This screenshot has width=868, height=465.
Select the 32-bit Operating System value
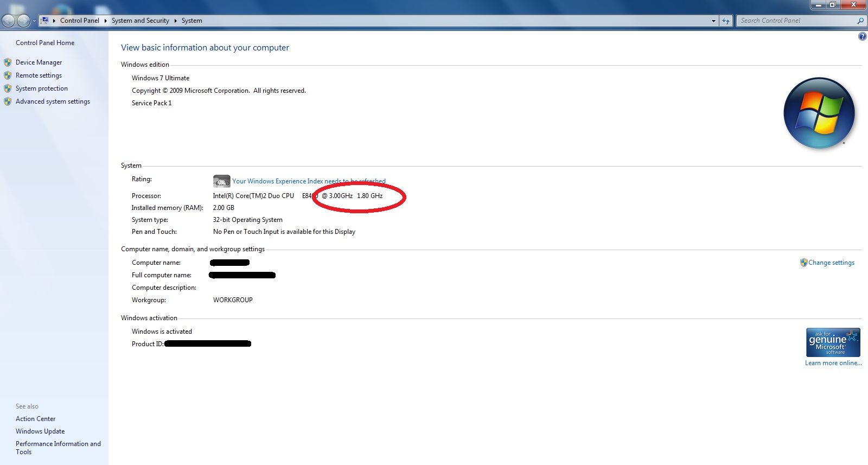(x=248, y=220)
